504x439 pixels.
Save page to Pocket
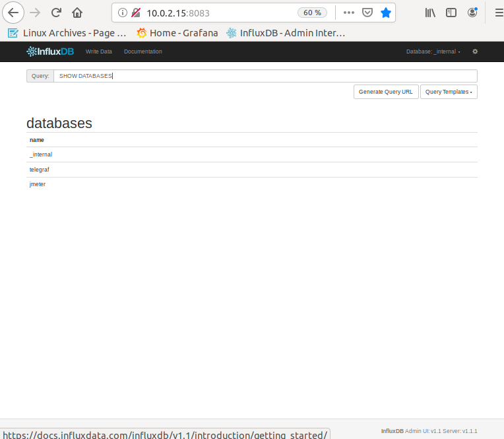[367, 13]
